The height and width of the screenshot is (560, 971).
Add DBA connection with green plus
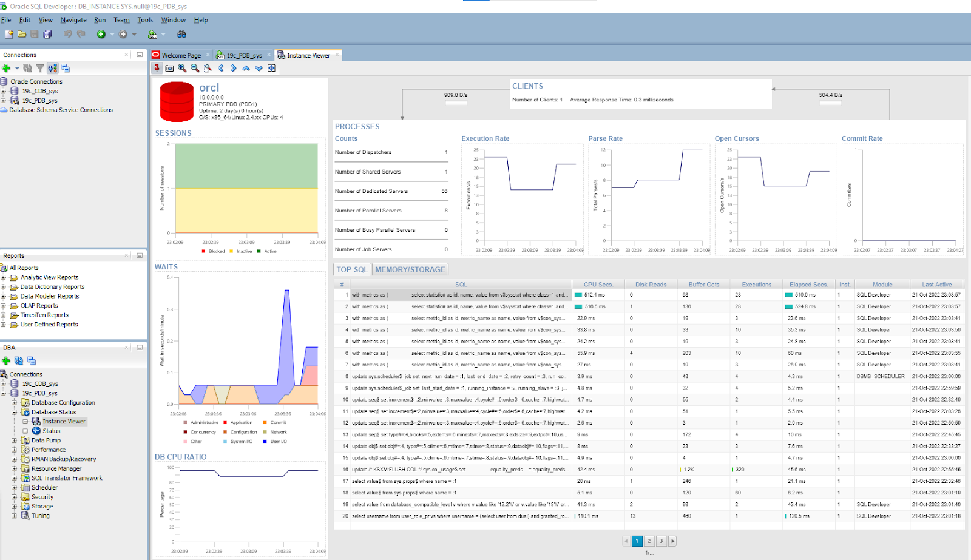[x=6, y=361]
